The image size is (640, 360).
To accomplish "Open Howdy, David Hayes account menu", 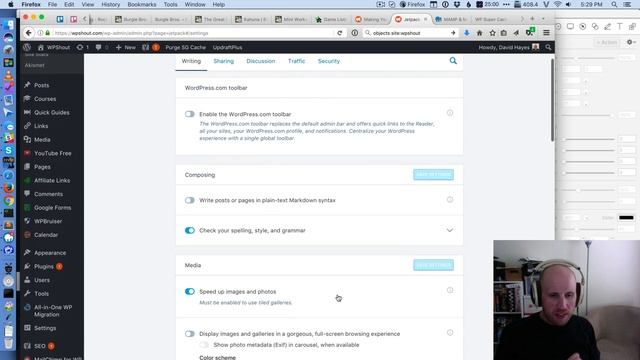I will (509, 47).
